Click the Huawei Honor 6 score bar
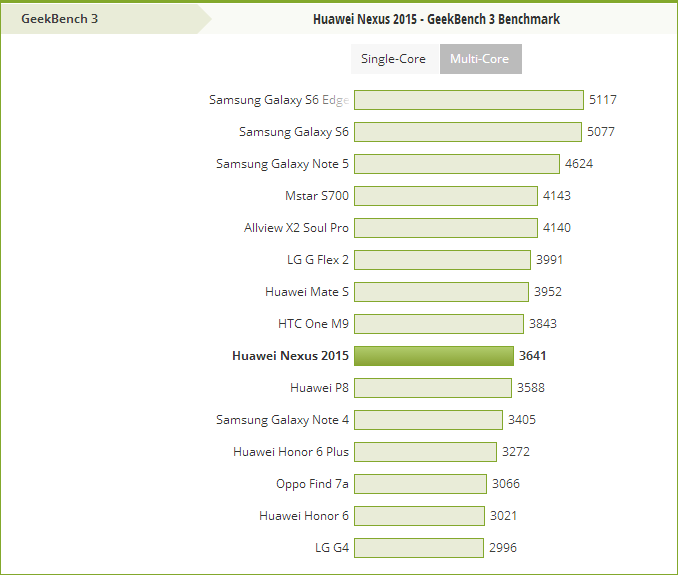678x575 pixels. coord(419,516)
